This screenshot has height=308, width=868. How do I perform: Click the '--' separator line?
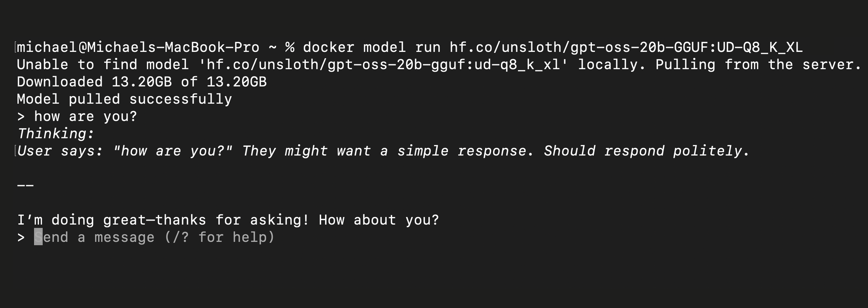point(25,186)
